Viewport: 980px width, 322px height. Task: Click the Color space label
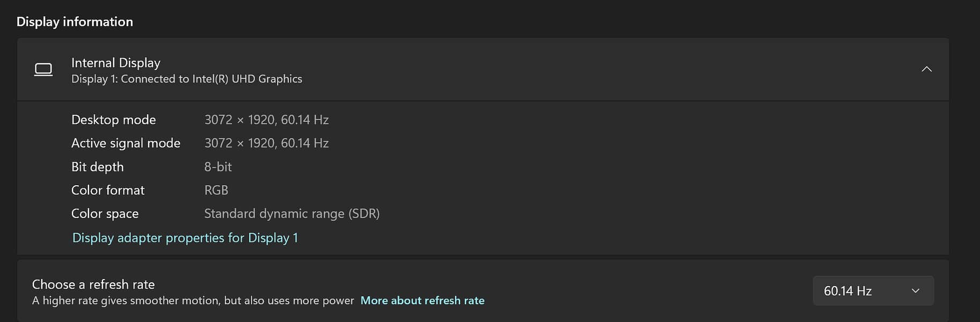pos(105,214)
